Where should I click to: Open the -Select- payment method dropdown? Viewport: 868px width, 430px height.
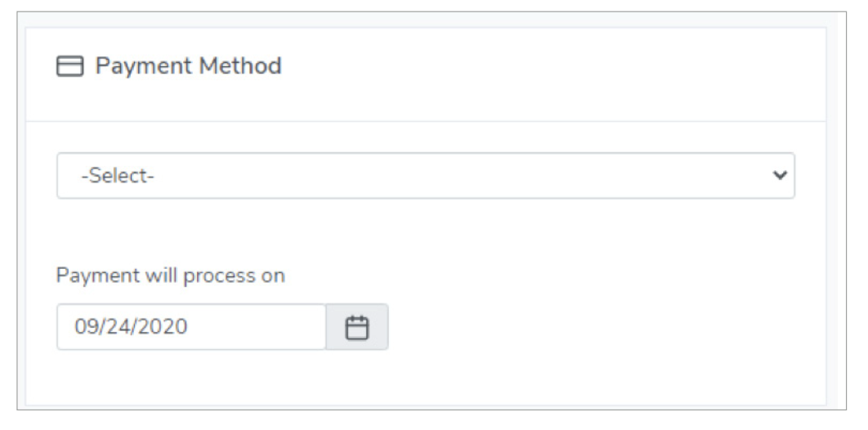click(x=425, y=175)
